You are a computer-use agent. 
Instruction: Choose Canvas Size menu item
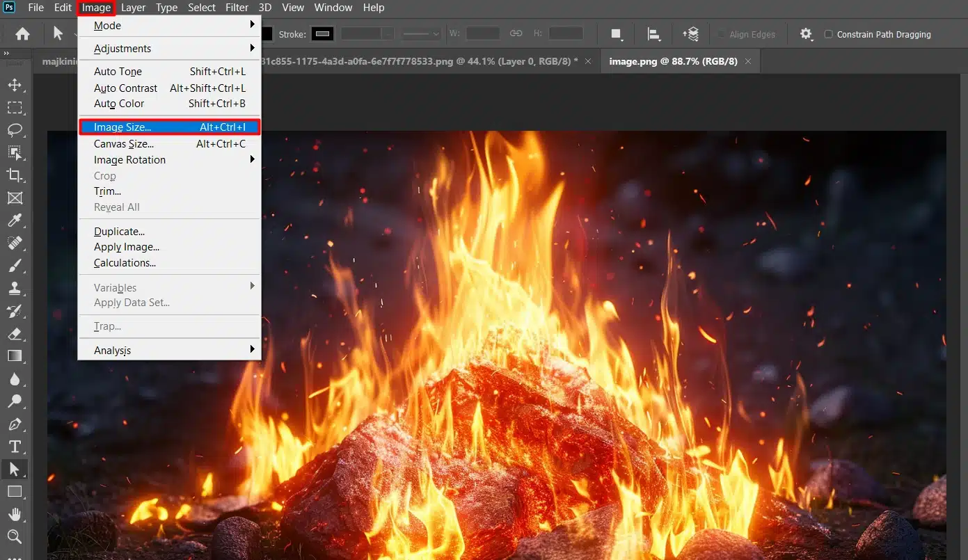[x=169, y=144]
